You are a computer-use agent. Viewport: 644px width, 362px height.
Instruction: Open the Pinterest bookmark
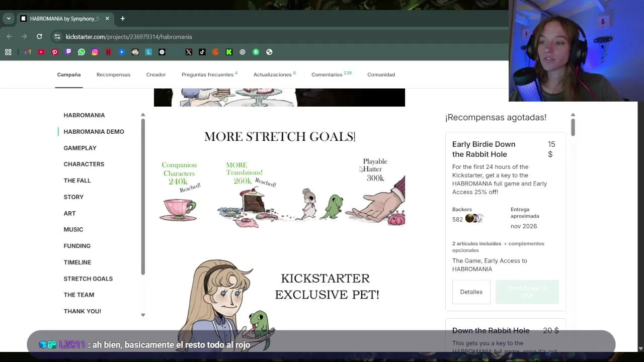(55, 52)
